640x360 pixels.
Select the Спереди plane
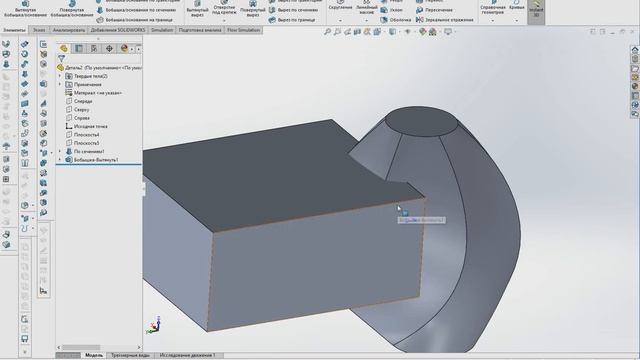point(79,101)
